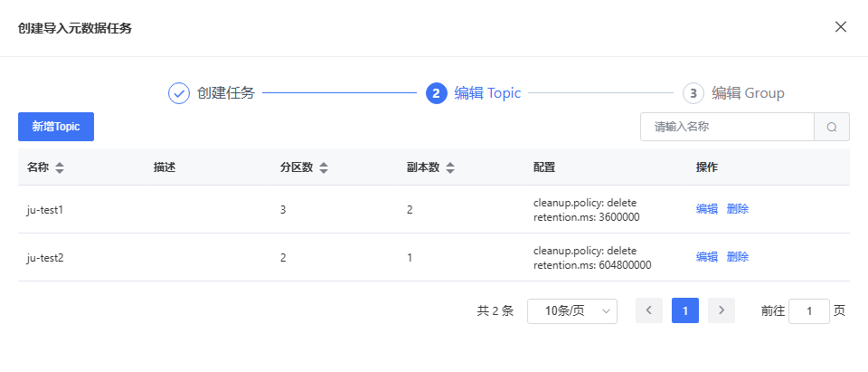Screen dimensions: 868x372
Task: Select step 2 编辑 Topic circle
Action: coord(436,93)
